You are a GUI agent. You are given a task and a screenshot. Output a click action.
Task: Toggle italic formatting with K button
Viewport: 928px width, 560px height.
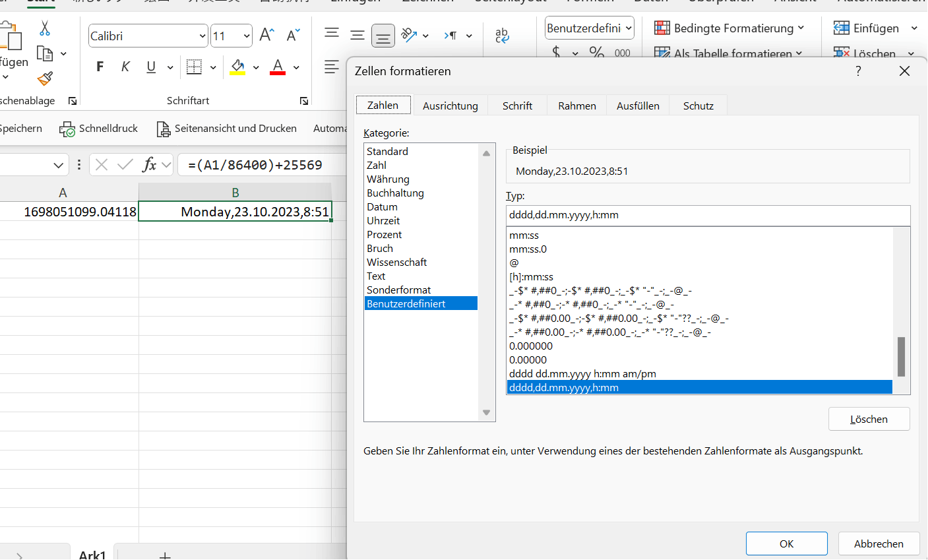125,67
